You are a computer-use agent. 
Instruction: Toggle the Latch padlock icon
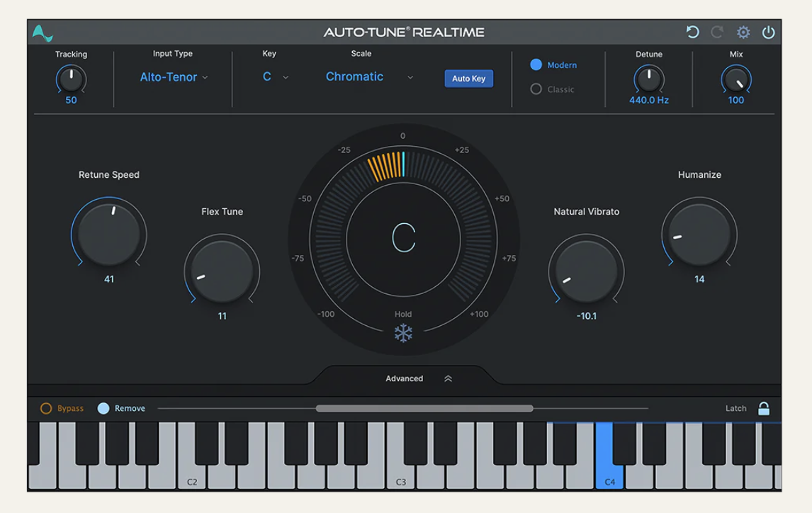(763, 408)
